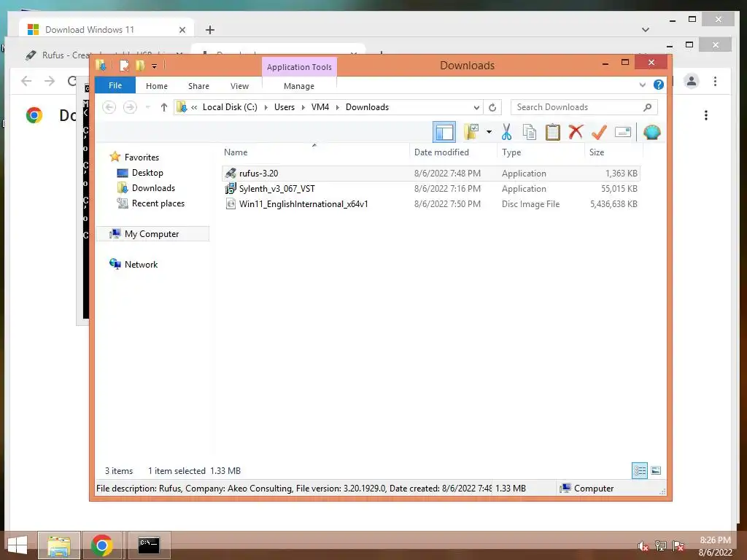This screenshot has height=560, width=747.
Task: Open the recent locations dropdown arrow
Action: (x=147, y=107)
